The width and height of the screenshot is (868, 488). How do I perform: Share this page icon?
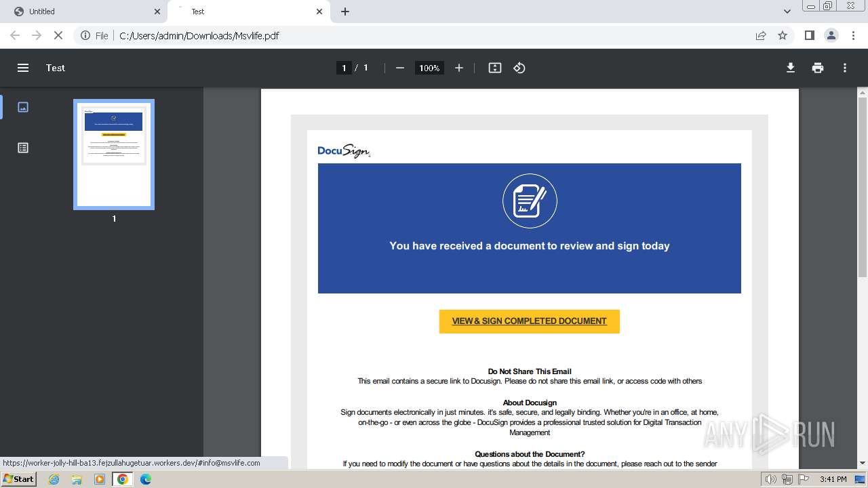point(761,35)
